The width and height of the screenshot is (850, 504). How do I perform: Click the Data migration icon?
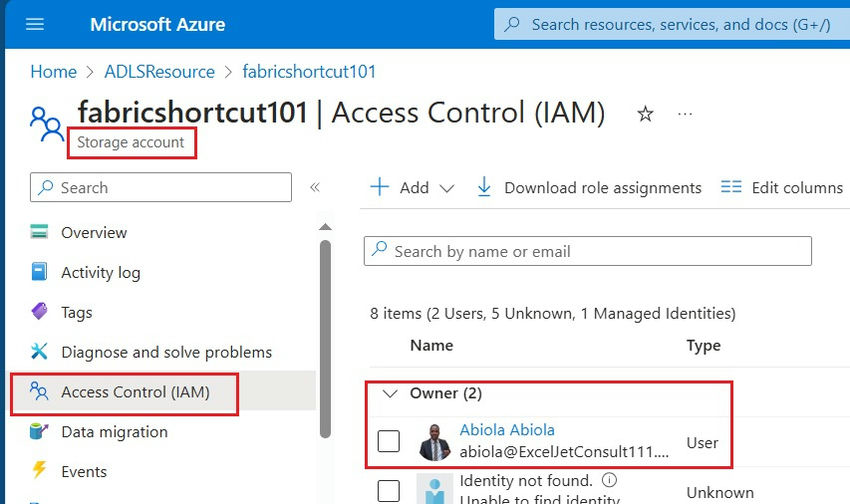pos(40,432)
